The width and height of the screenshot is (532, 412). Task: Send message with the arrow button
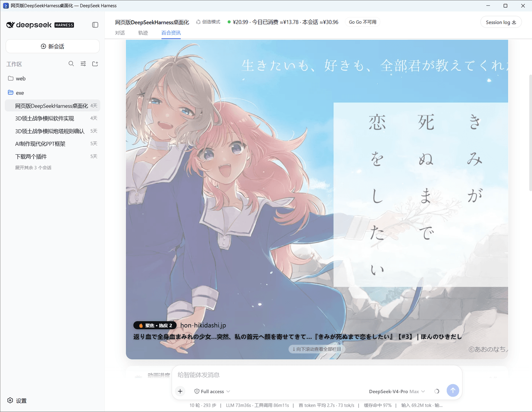pos(453,390)
